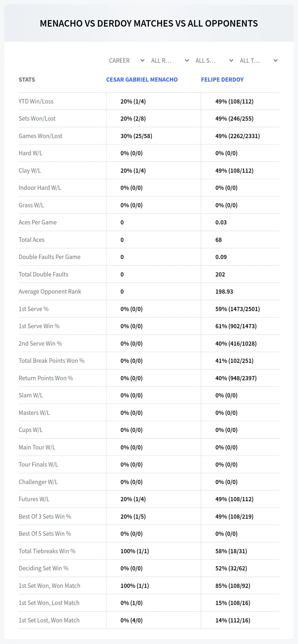Select the Average Opponent Rank row label
The height and width of the screenshot is (644, 298).
coord(50,292)
